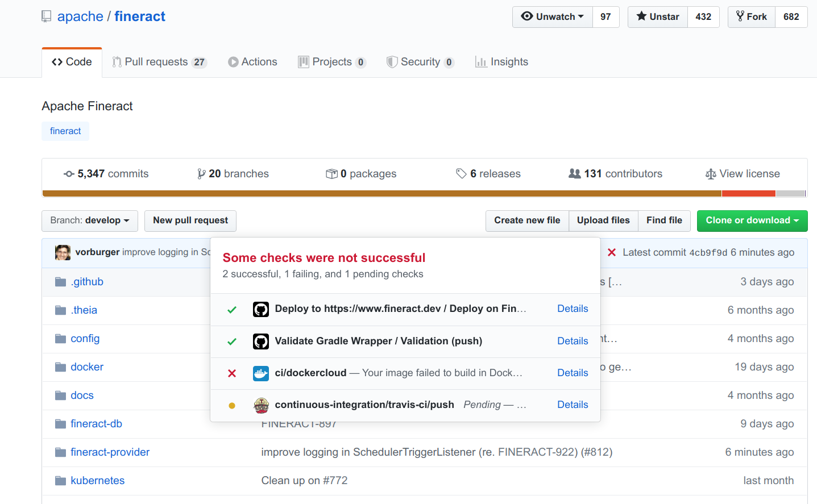
Task: Click the View license link
Action: [x=743, y=174]
